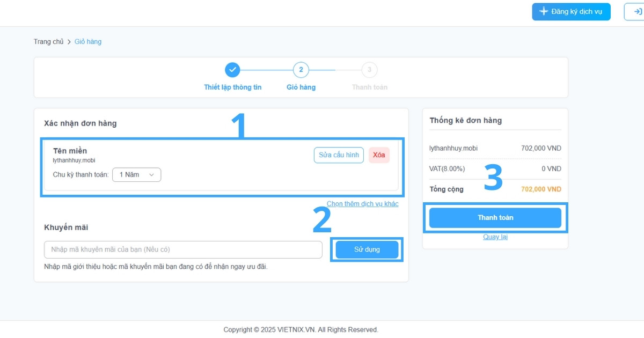Select the Giỏ hàng breadcrumb item
Screen dimensions: 644x338
tap(88, 42)
